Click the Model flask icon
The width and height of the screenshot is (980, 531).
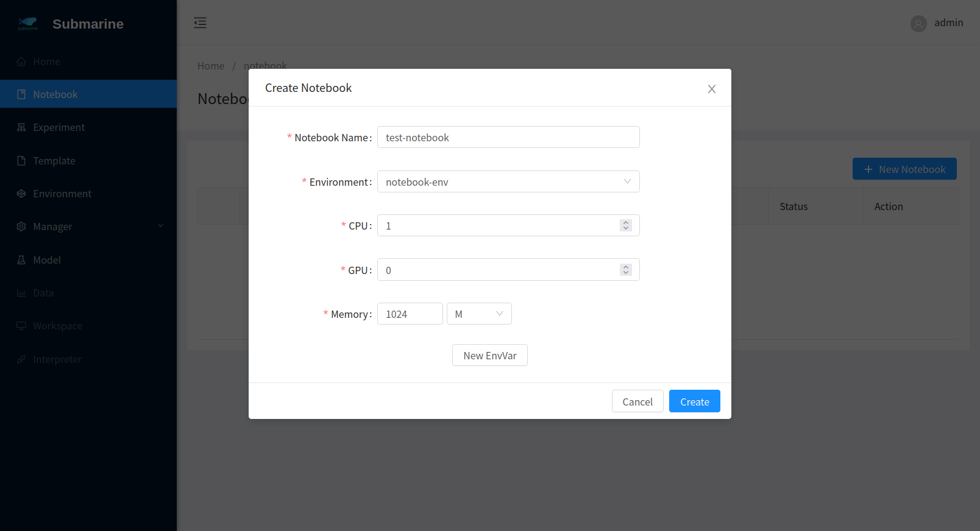[21, 260]
